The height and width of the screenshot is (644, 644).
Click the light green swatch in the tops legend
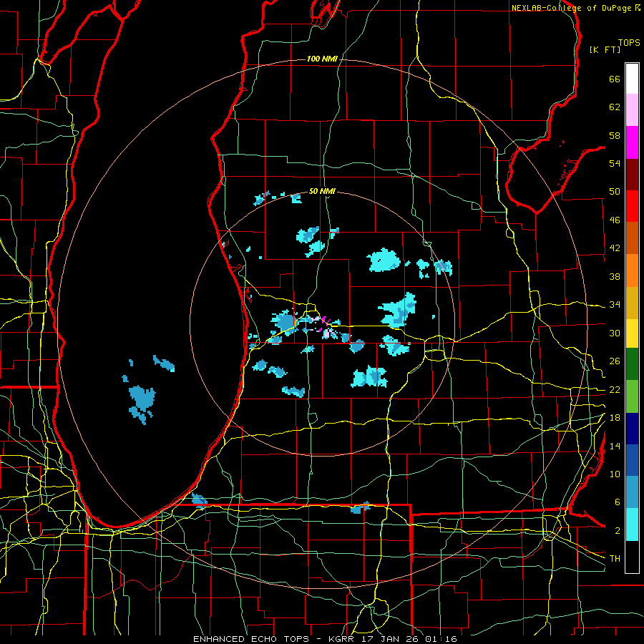pyautogui.click(x=632, y=396)
